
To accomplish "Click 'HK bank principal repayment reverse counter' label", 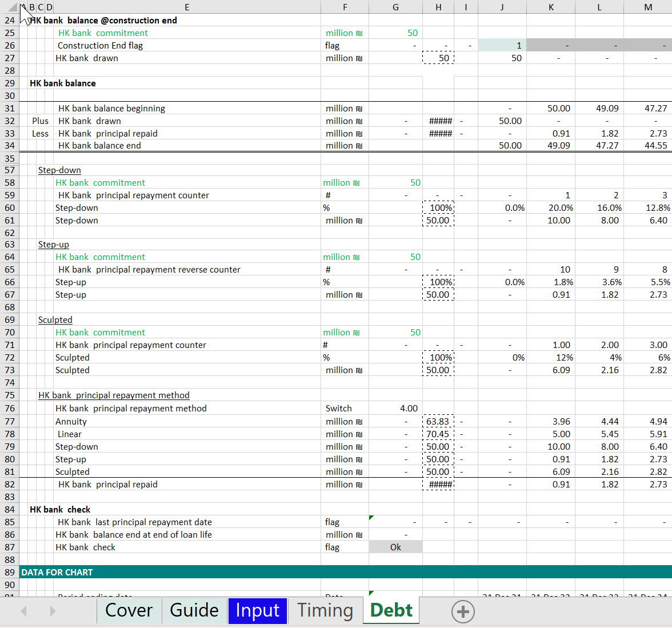I will click(149, 270).
